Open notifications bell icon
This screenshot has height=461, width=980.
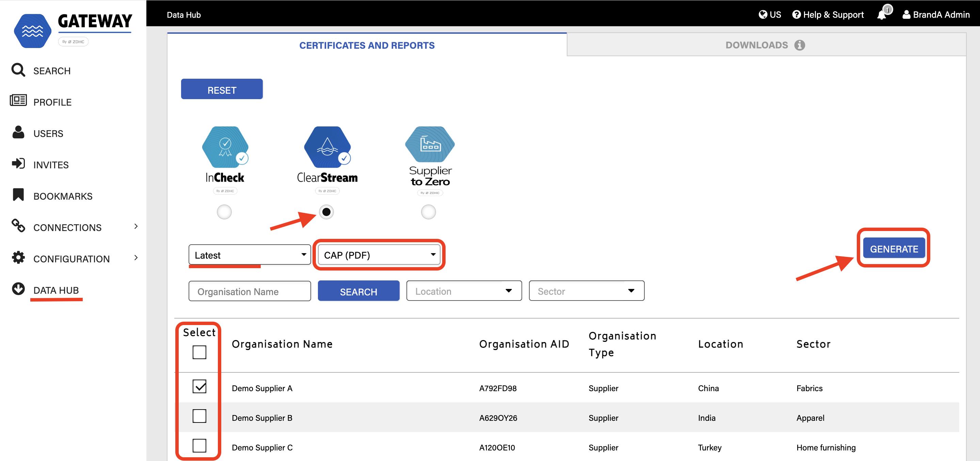point(882,15)
